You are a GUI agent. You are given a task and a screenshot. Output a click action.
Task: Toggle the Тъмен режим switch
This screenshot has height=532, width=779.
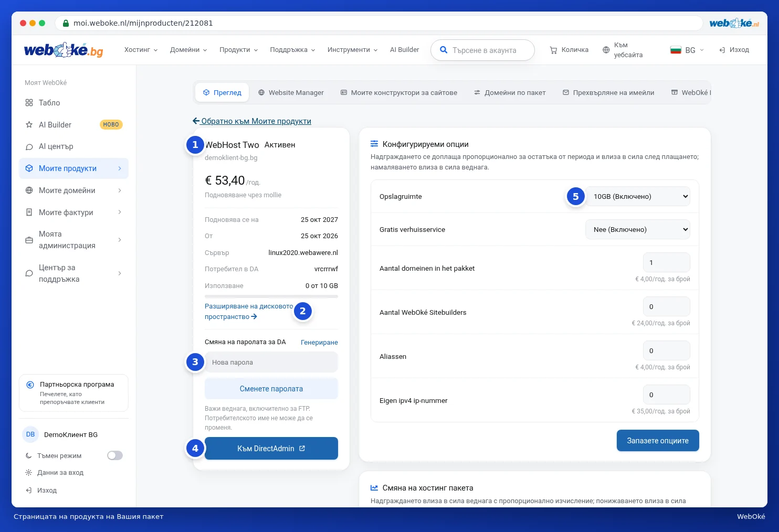(115, 455)
